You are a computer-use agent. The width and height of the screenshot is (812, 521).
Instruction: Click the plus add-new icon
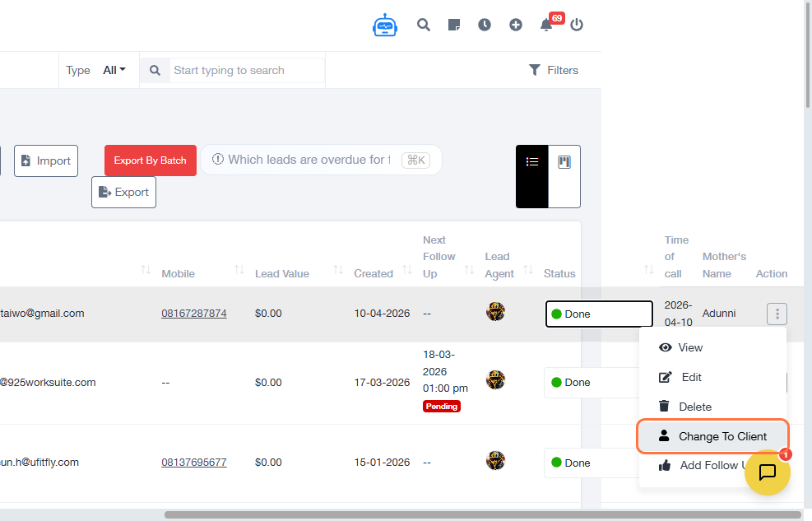516,25
